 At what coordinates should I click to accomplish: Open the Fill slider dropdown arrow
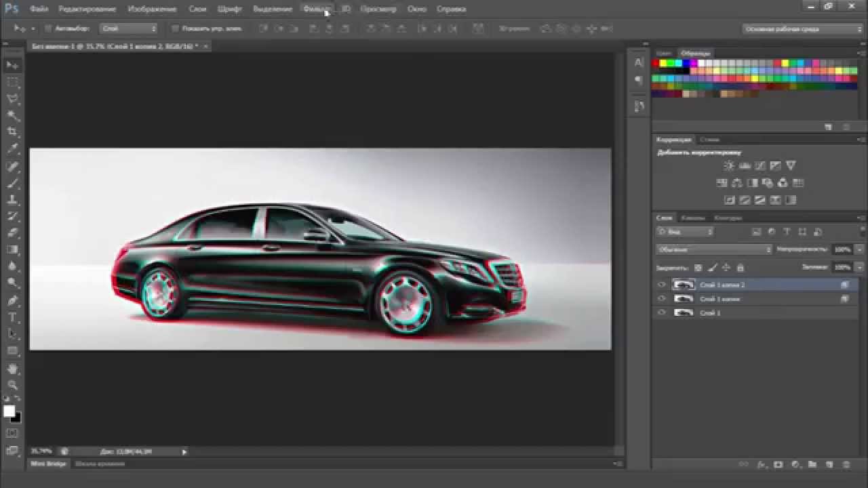point(859,268)
